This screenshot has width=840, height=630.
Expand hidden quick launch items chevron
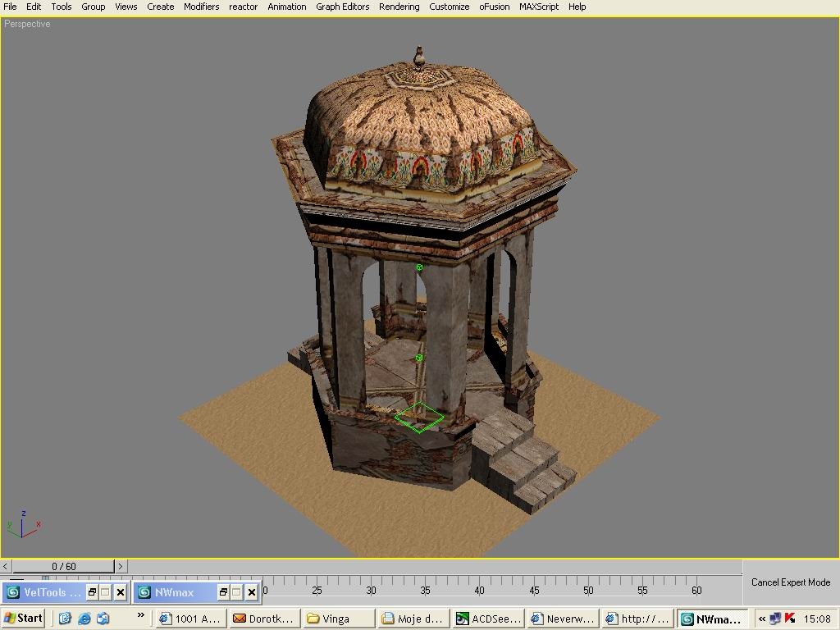coord(140,614)
